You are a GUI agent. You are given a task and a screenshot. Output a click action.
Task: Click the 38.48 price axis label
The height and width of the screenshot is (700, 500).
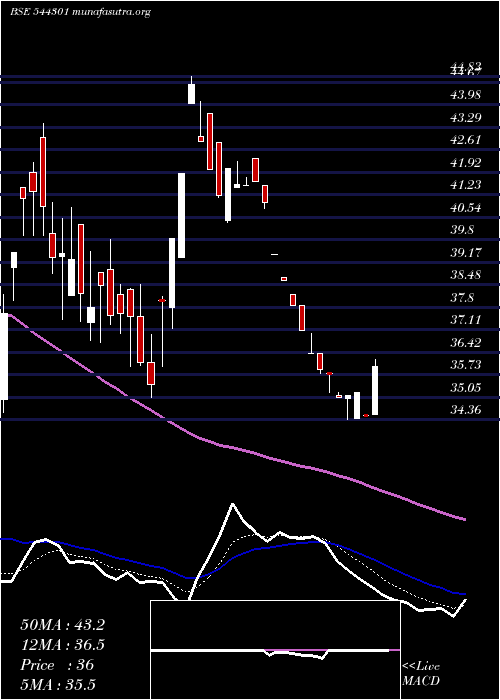[x=466, y=275]
